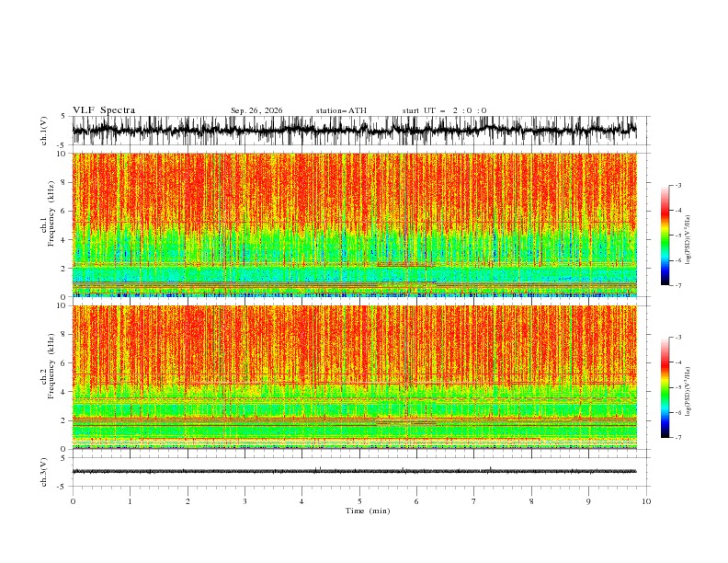This screenshot has width=728, height=563.
Task: Click the ch.1 spectrogram color scale bar
Action: click(x=665, y=236)
